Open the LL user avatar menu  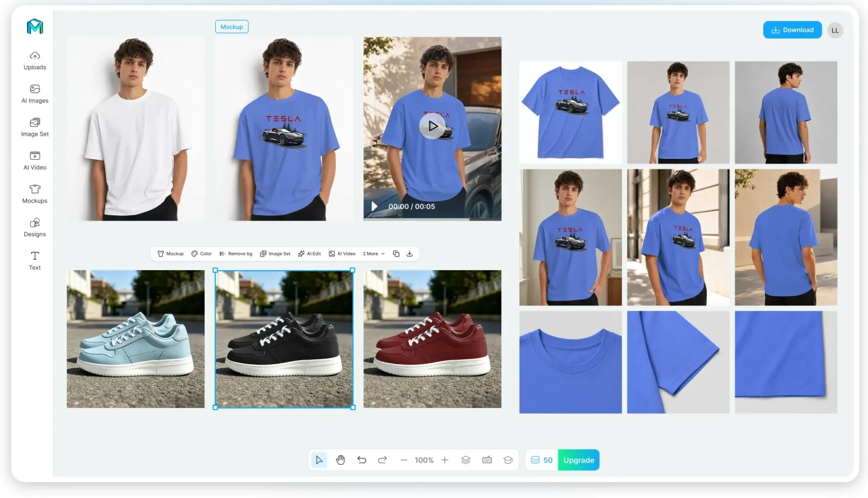835,30
